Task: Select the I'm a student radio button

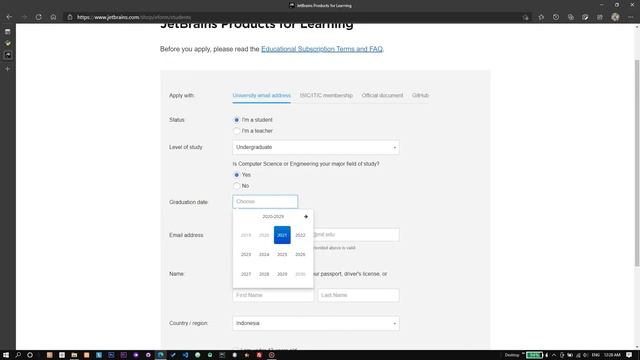Action: (236, 120)
